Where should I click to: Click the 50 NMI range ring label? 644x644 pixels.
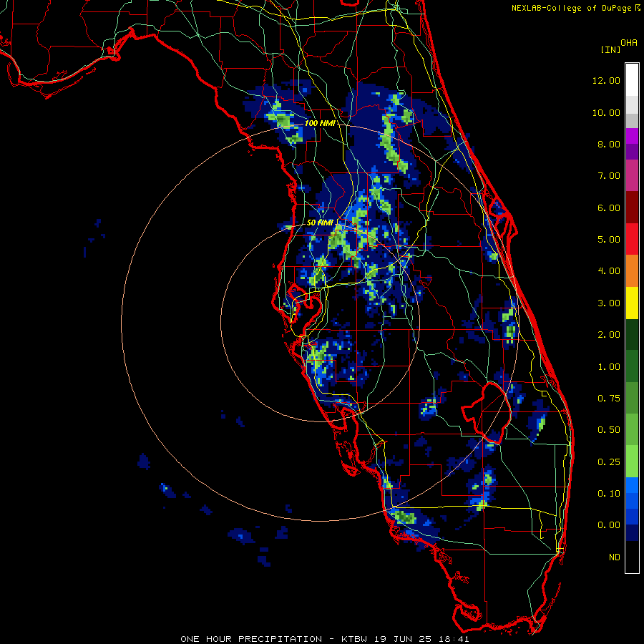[x=320, y=223]
